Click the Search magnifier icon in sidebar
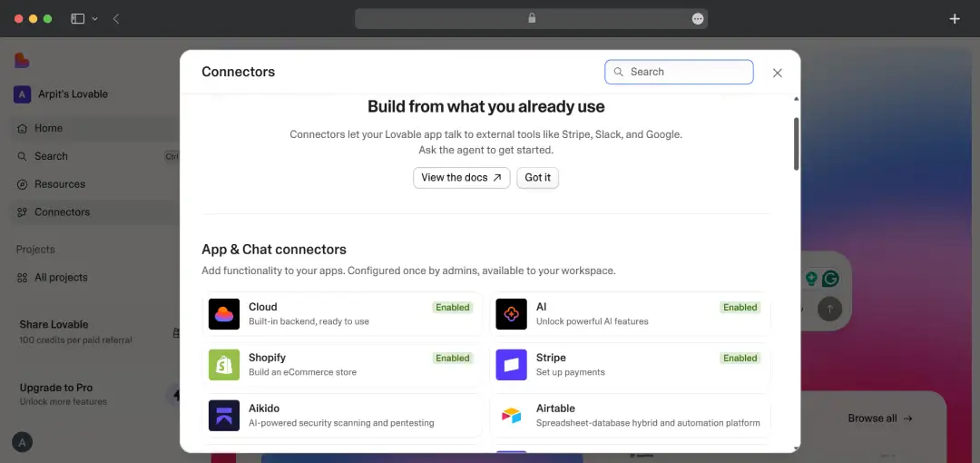This screenshot has width=980, height=463. point(22,156)
